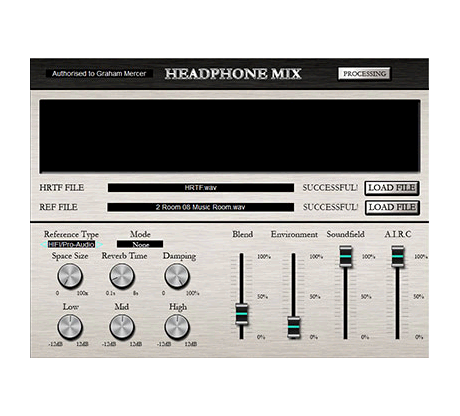Click LOAD FILE for the HRTF file

(x=392, y=188)
